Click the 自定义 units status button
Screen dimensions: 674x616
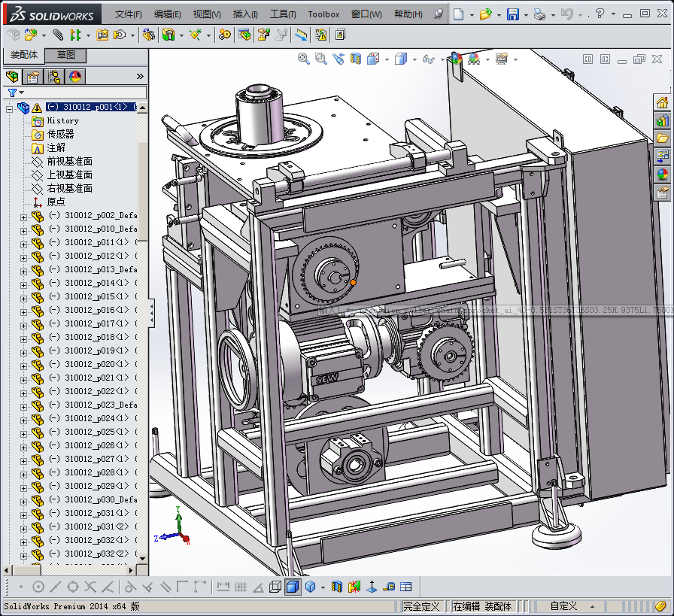[563, 605]
